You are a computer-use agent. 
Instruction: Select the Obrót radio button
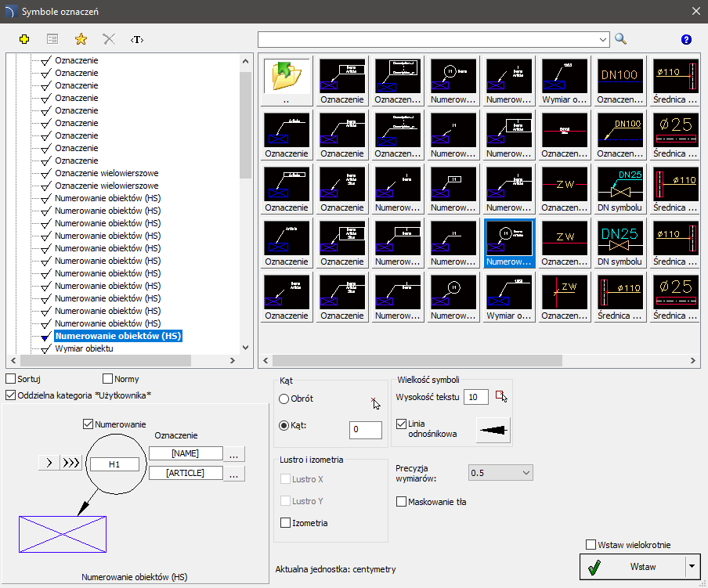(284, 399)
